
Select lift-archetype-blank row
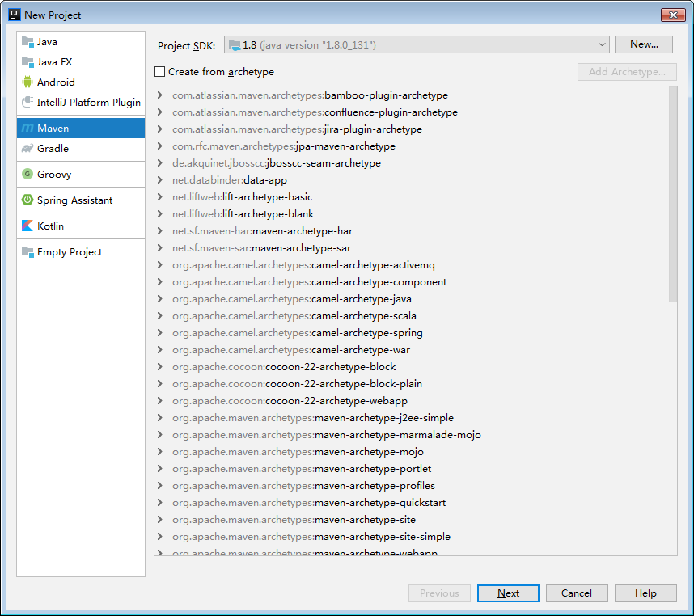click(x=412, y=214)
